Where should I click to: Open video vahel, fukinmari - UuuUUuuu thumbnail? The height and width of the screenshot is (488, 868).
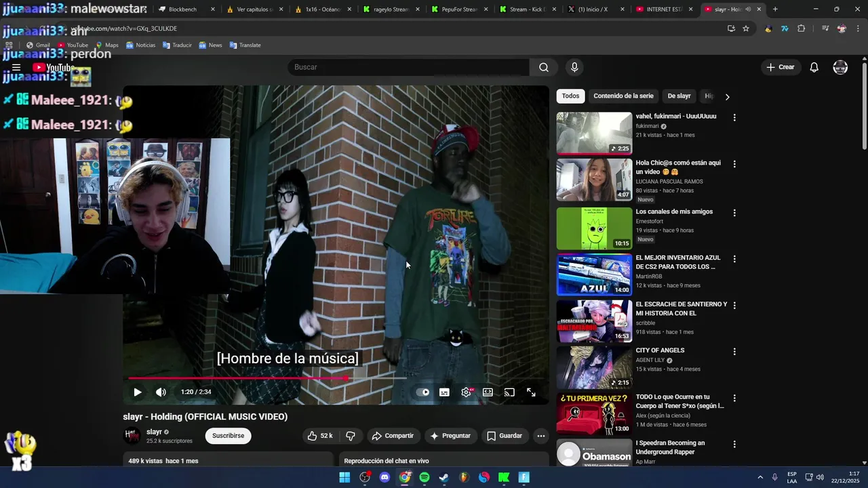pyautogui.click(x=594, y=134)
